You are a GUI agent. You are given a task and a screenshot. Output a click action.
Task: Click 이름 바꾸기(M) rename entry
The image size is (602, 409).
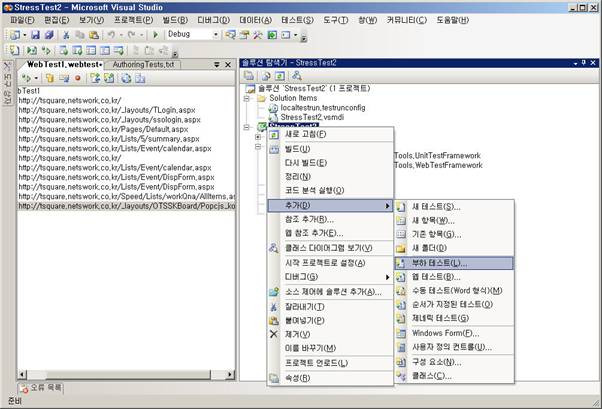click(x=331, y=348)
